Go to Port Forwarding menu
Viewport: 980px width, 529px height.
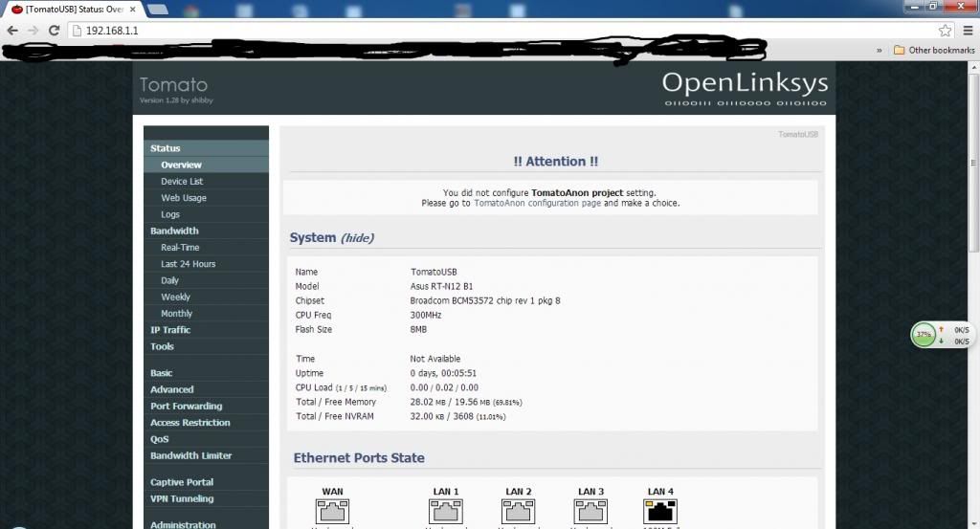point(186,406)
